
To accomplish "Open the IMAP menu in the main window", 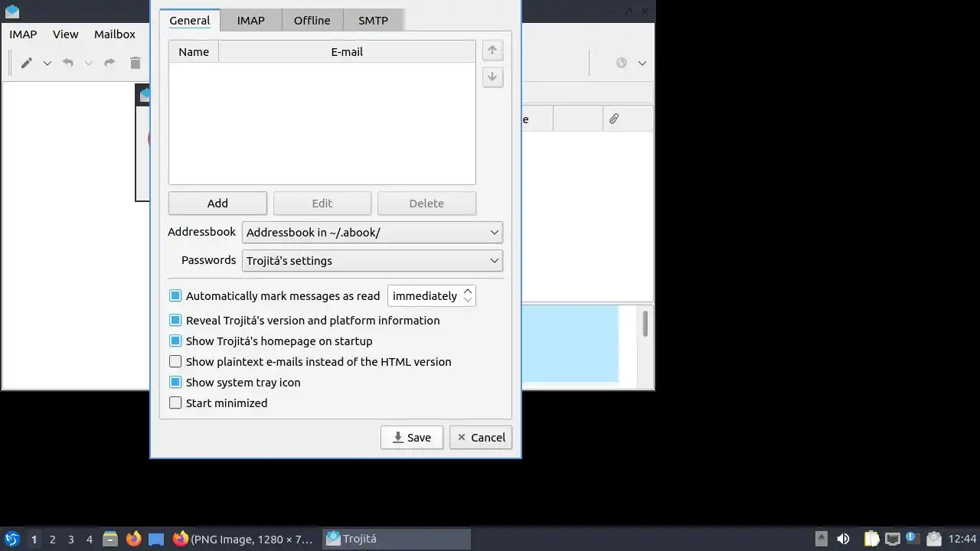I will pyautogui.click(x=23, y=34).
